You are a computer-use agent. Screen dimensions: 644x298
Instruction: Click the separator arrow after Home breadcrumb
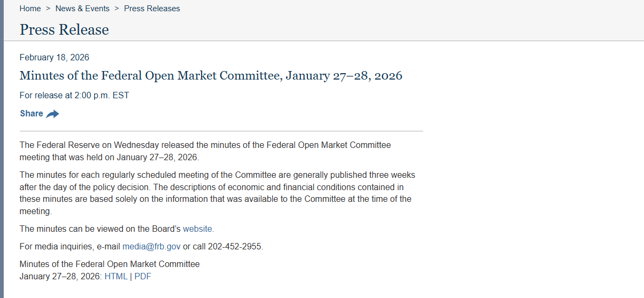48,9
